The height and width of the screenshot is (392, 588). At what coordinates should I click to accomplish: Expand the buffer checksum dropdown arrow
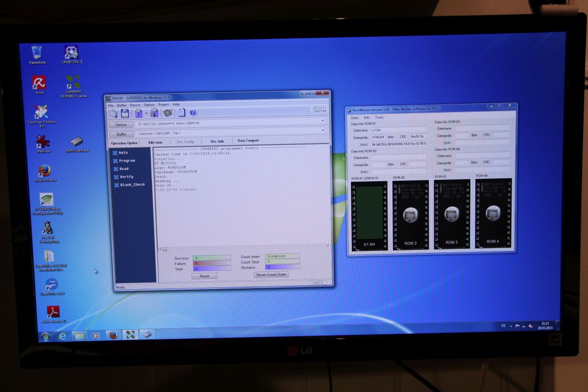(322, 130)
